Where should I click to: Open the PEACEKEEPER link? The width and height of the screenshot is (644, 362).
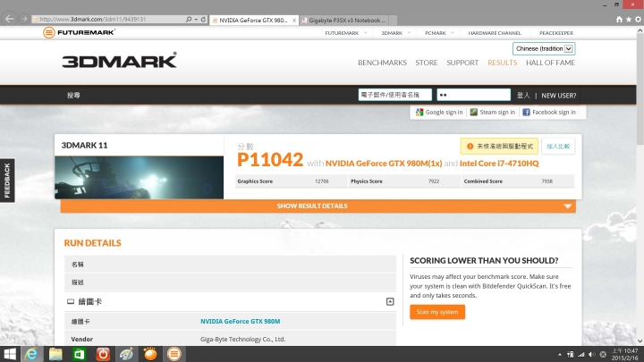tap(556, 33)
